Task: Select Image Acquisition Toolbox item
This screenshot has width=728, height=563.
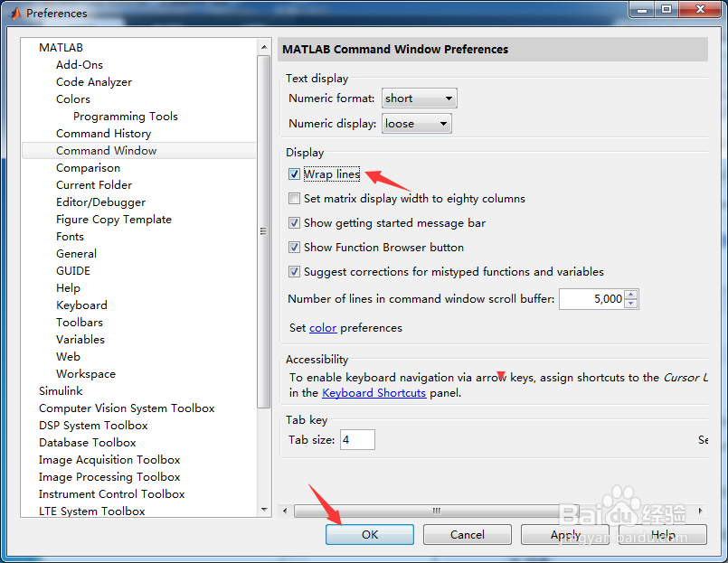Action: (x=109, y=460)
